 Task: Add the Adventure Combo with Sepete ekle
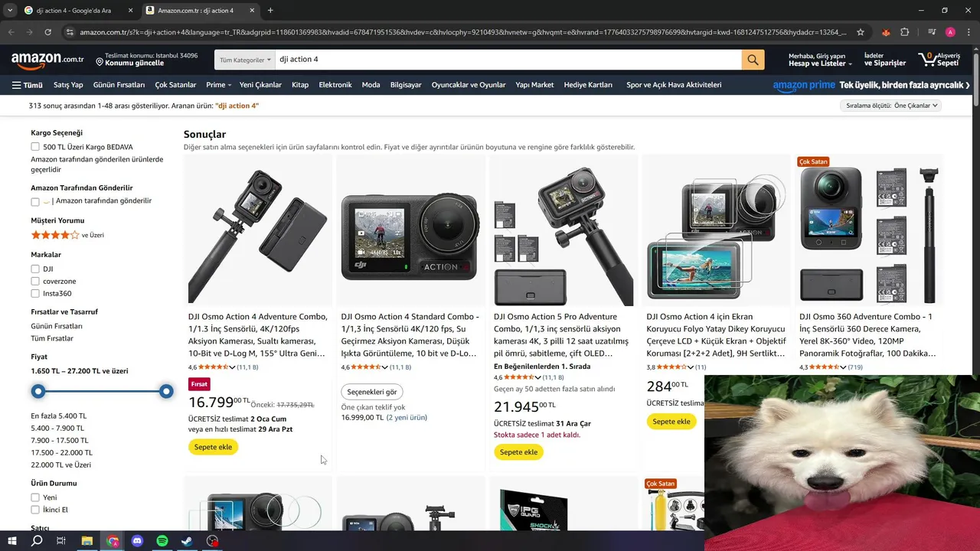tap(213, 447)
